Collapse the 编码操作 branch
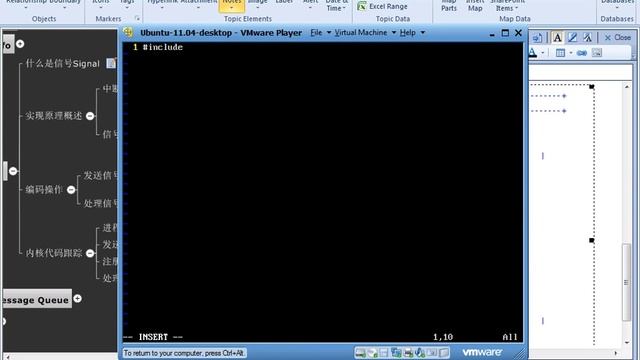 pyautogui.click(x=71, y=189)
